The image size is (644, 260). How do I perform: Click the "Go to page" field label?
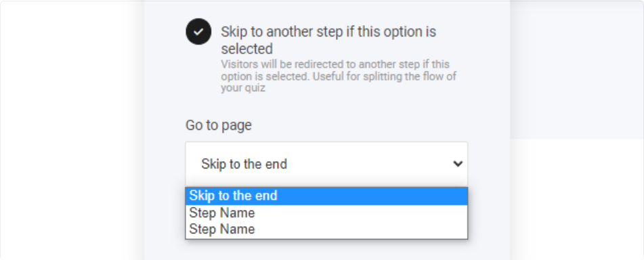[x=219, y=125]
